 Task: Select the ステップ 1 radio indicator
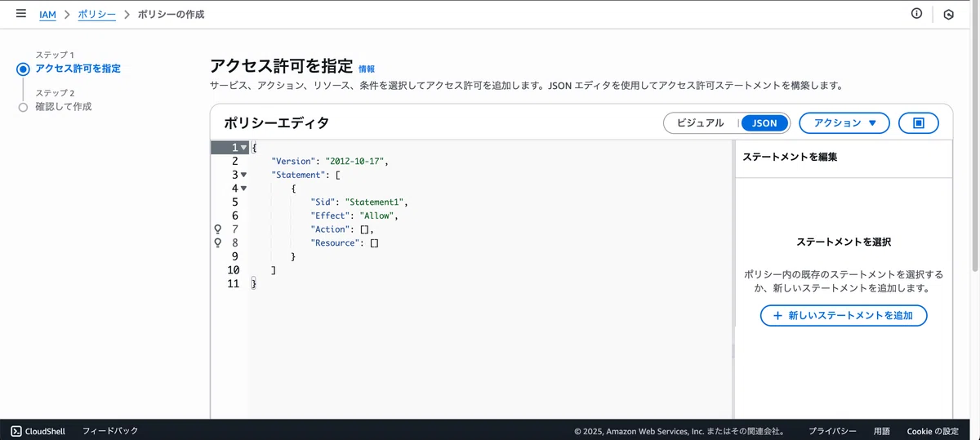23,69
